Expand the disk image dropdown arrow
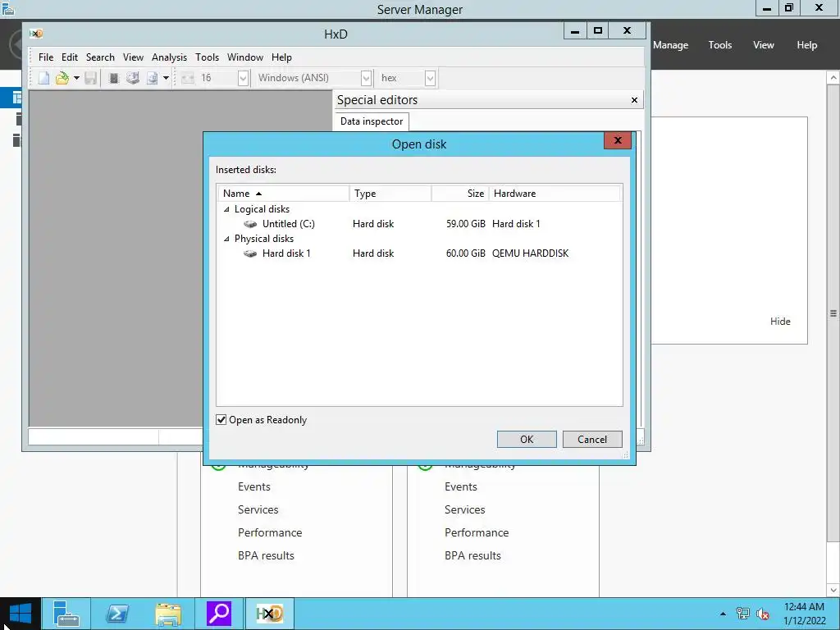 point(166,78)
